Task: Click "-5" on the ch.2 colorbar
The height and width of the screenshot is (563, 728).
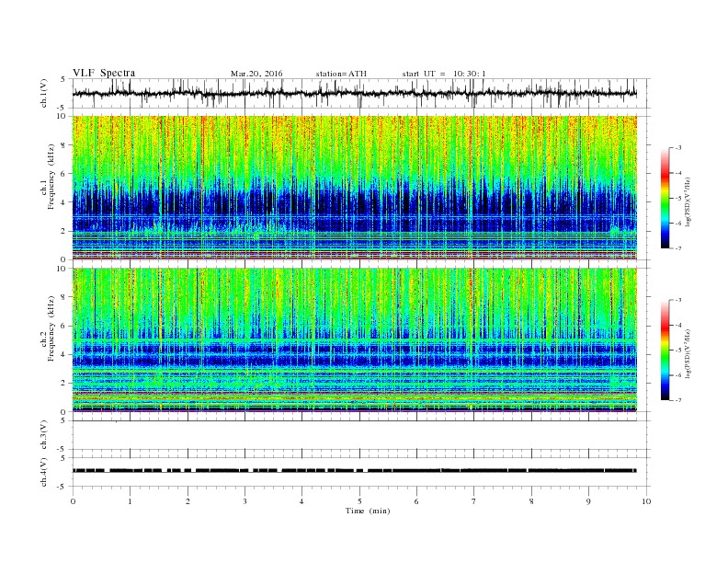Action: tap(678, 350)
